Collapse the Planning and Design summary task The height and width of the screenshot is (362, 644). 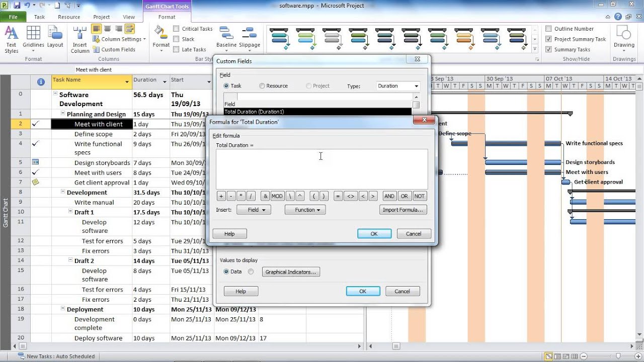(63, 114)
